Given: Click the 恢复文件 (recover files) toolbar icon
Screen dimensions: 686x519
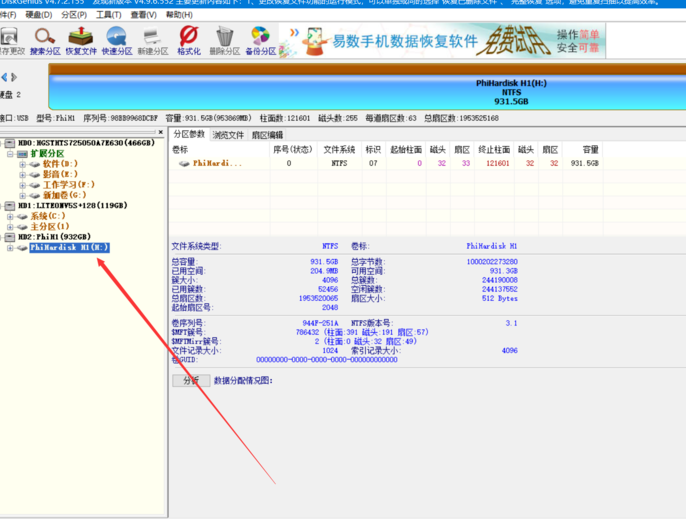Looking at the screenshot, I should 81,41.
